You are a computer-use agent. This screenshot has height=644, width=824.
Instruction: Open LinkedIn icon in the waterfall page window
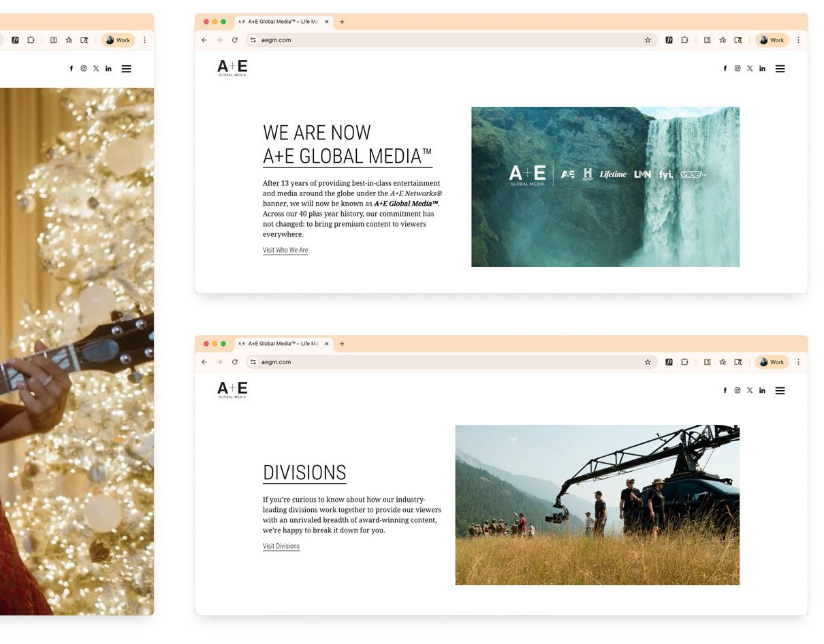pyautogui.click(x=762, y=69)
